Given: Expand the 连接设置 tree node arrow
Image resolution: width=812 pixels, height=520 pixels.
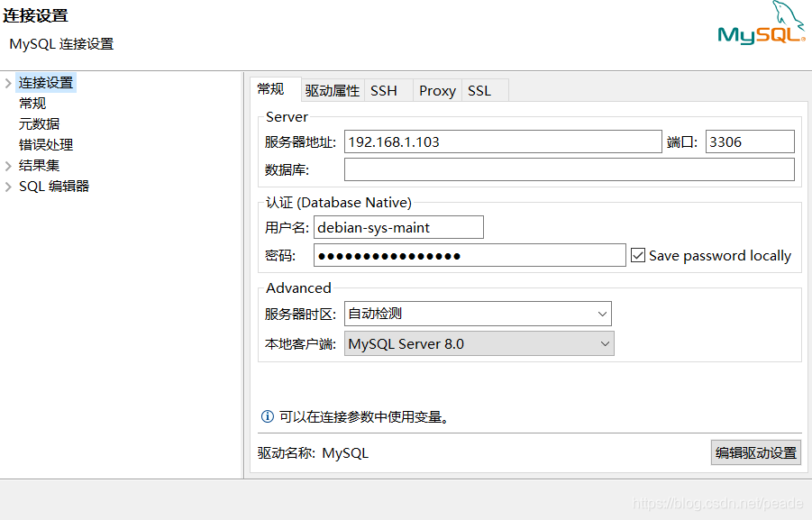Looking at the screenshot, I should [8, 83].
